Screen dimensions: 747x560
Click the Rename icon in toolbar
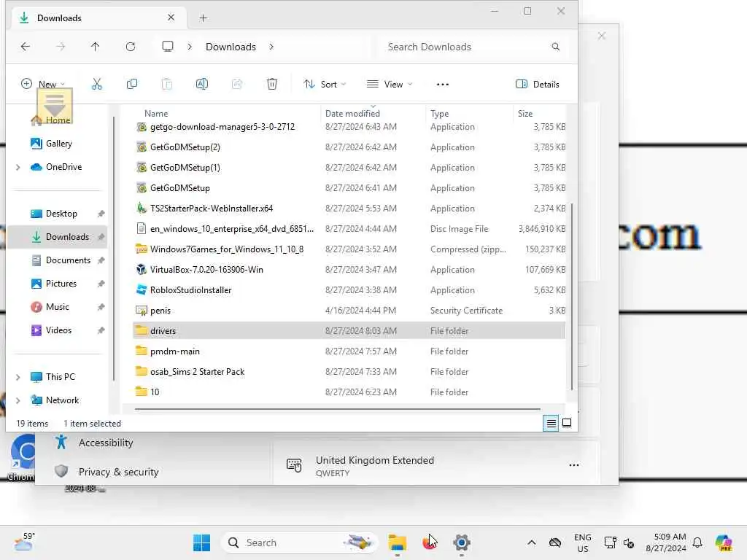pyautogui.click(x=202, y=85)
